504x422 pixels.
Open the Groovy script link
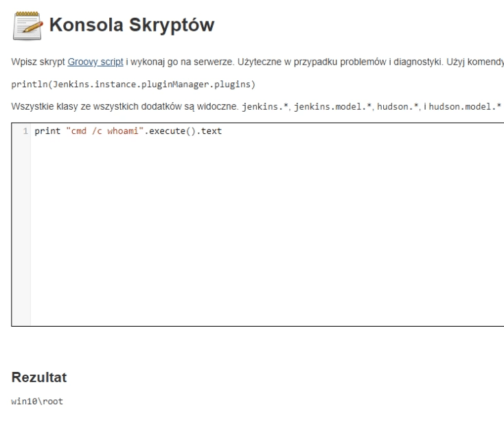click(95, 62)
